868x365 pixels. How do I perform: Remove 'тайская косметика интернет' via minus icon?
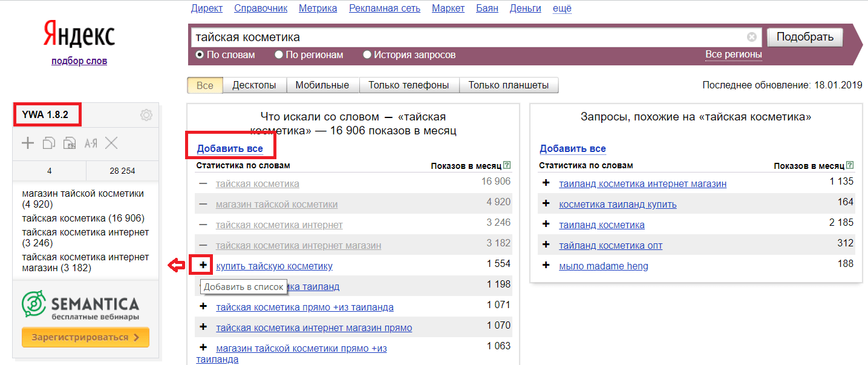(x=203, y=225)
